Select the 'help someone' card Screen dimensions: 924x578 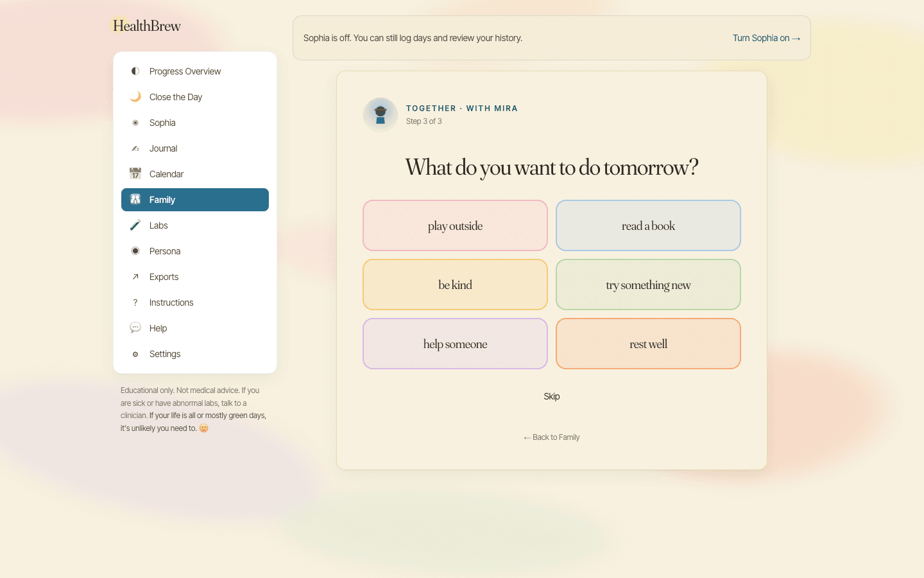(x=455, y=344)
